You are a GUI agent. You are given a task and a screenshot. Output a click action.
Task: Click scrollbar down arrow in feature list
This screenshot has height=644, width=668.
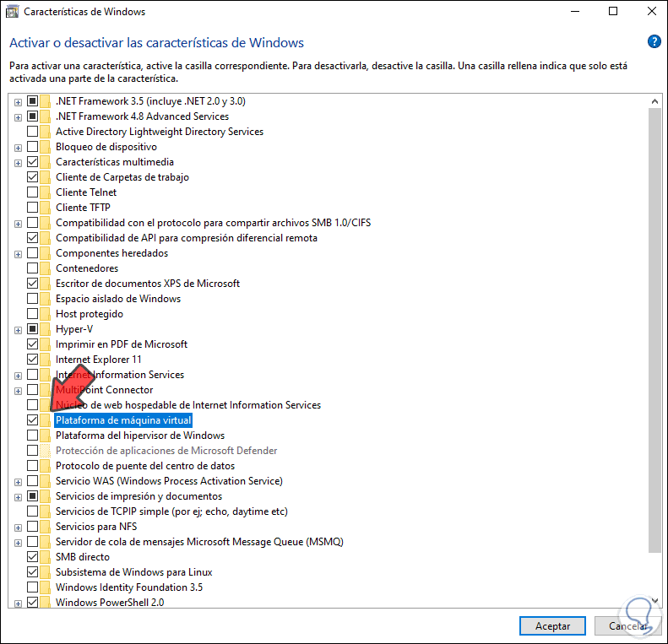pyautogui.click(x=654, y=601)
